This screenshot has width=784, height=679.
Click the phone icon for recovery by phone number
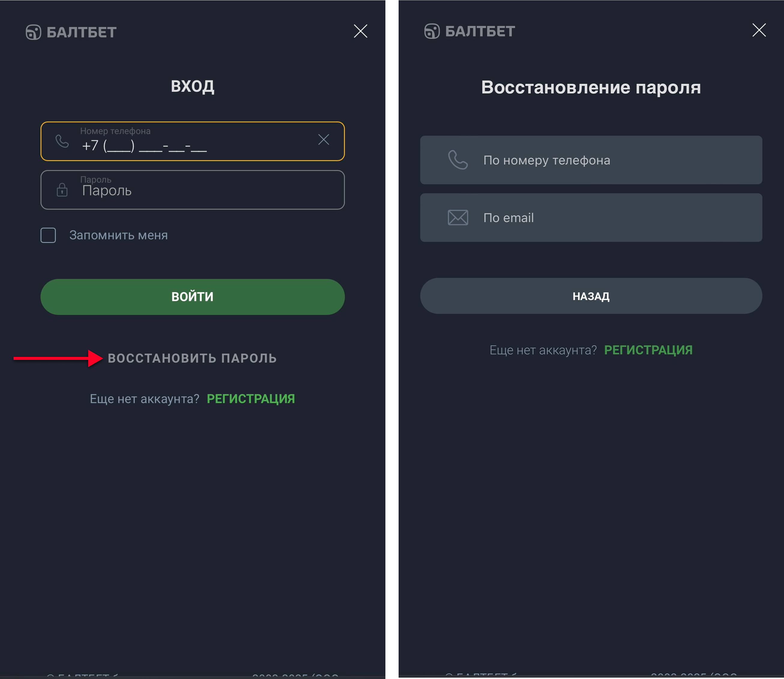click(x=458, y=160)
